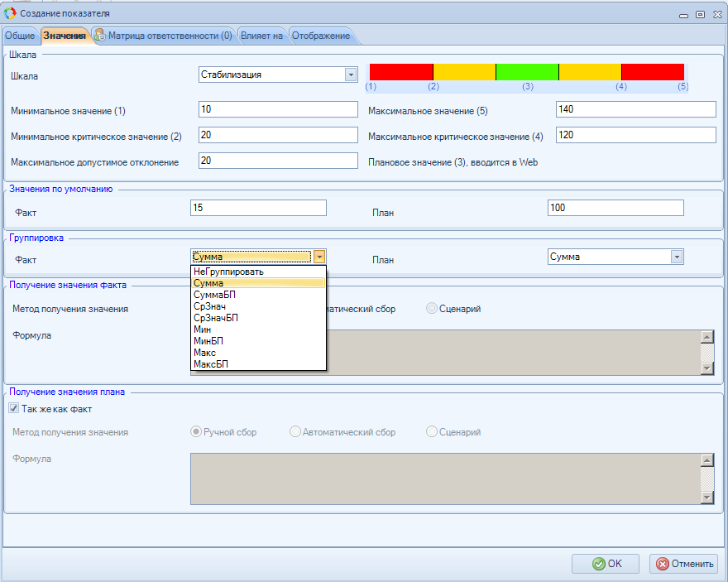728x582 pixels.
Task: Maximize the Создание показателя window
Action: (x=700, y=13)
